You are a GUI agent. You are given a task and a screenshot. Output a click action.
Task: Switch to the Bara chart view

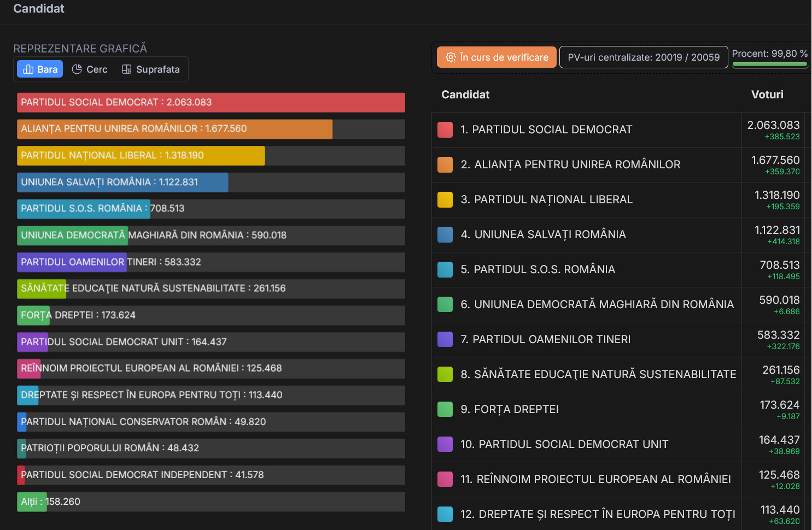40,69
